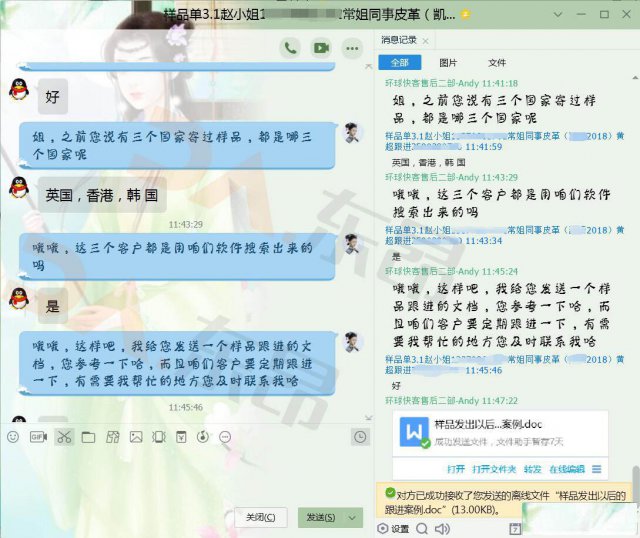Start a video call with the camera icon
The width and height of the screenshot is (640, 538).
click(x=321, y=48)
